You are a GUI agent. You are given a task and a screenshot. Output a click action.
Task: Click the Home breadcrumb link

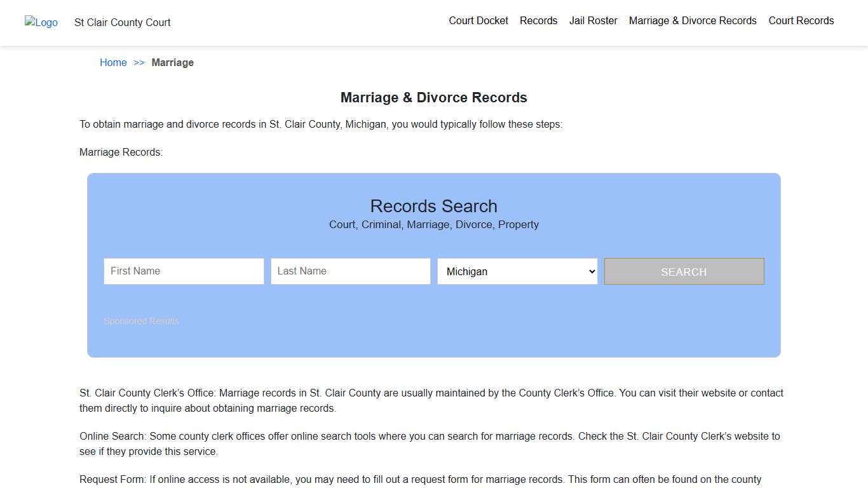(x=113, y=62)
